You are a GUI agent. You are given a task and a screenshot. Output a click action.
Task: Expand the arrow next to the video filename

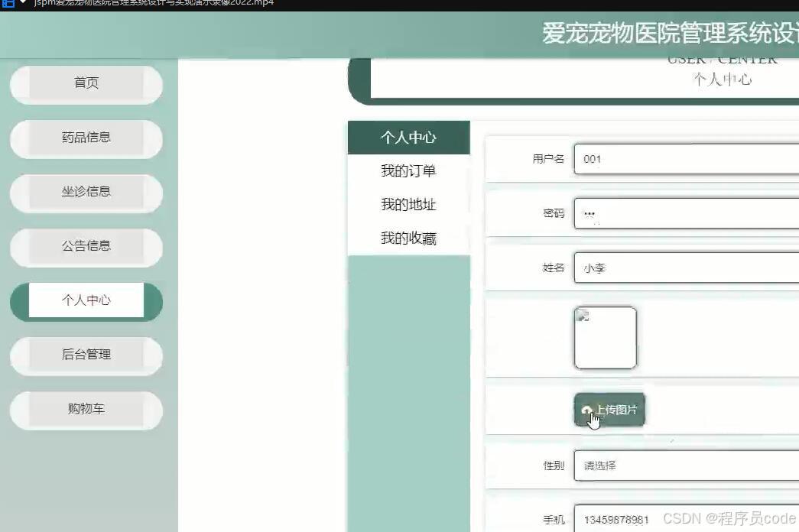[21, 4]
